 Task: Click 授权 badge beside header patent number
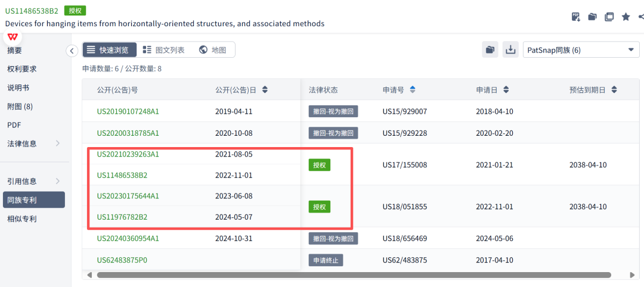point(75,11)
